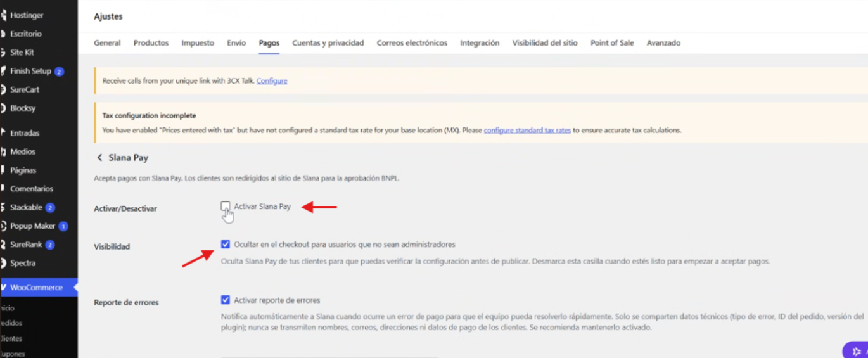Open Clientes WooCommerce submenu item

tap(11, 338)
